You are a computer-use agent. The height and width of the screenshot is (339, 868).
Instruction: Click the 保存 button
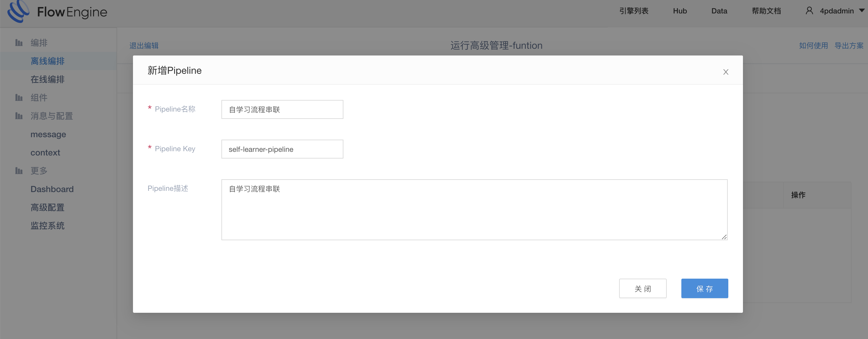pos(705,288)
